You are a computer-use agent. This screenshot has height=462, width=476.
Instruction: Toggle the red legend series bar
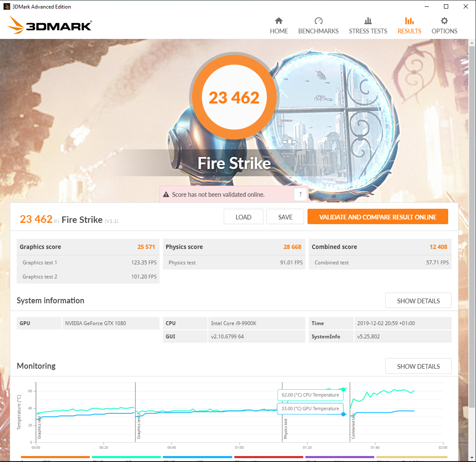click(269, 457)
